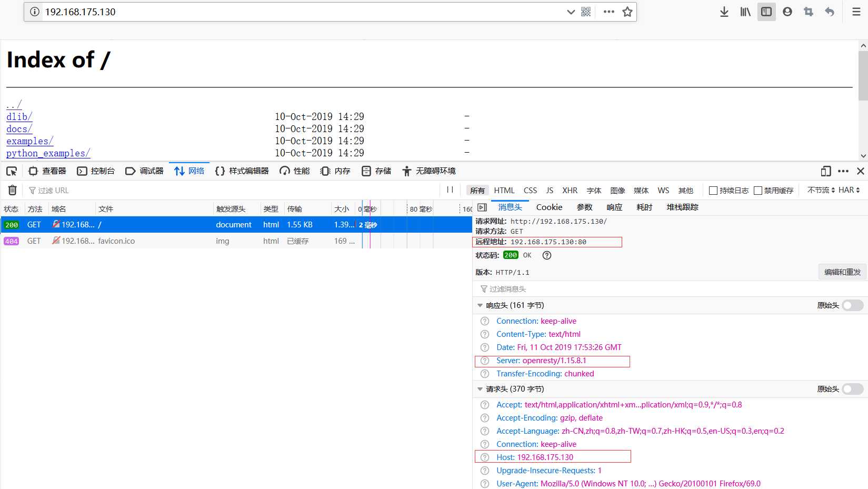This screenshot has width=868, height=489.
Task: Go to parent directory ../ link
Action: (14, 104)
